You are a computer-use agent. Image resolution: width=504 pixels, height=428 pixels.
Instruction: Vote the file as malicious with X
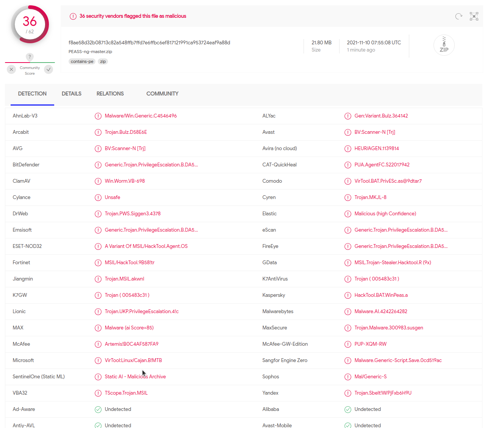pos(11,69)
